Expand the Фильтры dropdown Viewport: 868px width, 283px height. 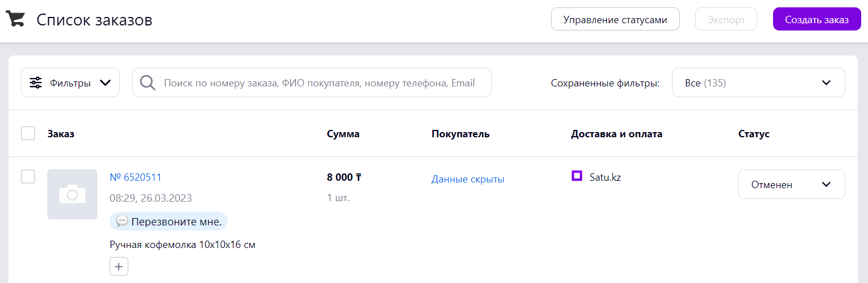(70, 82)
